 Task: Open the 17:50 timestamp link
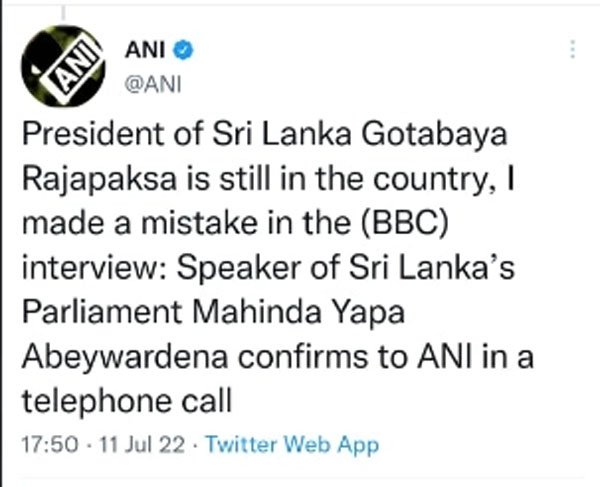[x=42, y=442]
